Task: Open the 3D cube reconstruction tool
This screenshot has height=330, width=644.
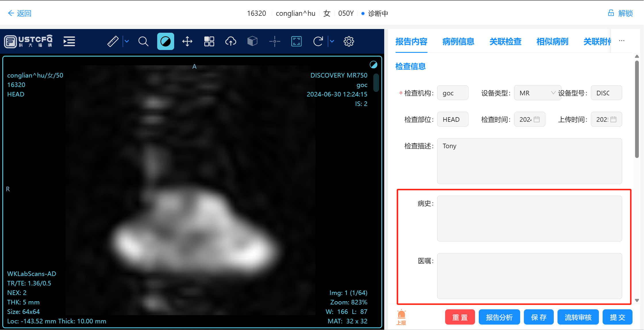Action: pyautogui.click(x=252, y=41)
